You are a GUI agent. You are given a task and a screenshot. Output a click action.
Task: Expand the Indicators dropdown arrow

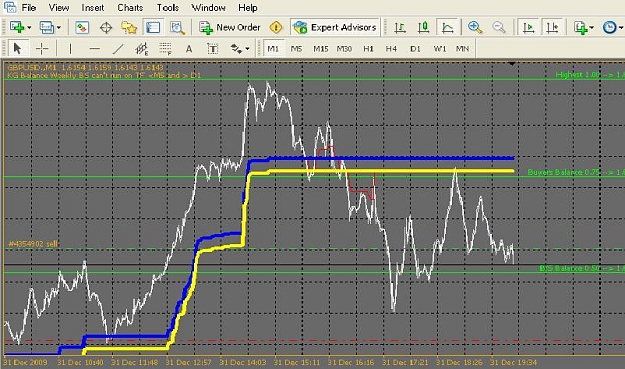pyautogui.click(x=592, y=27)
